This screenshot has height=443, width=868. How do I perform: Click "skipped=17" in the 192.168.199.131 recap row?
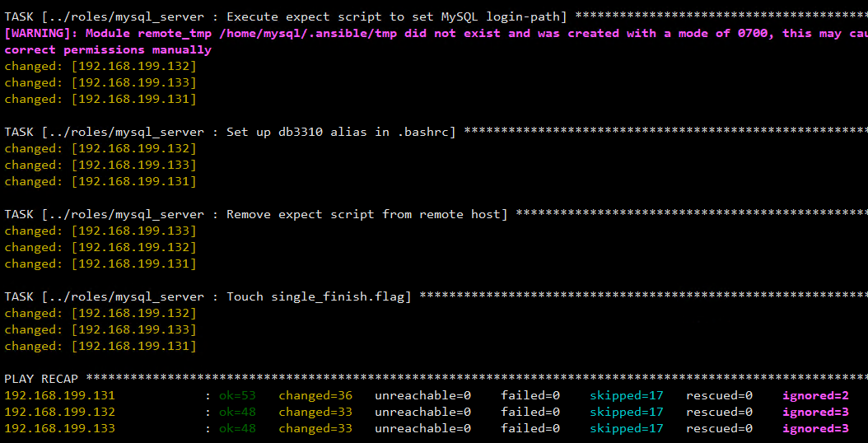[627, 395]
